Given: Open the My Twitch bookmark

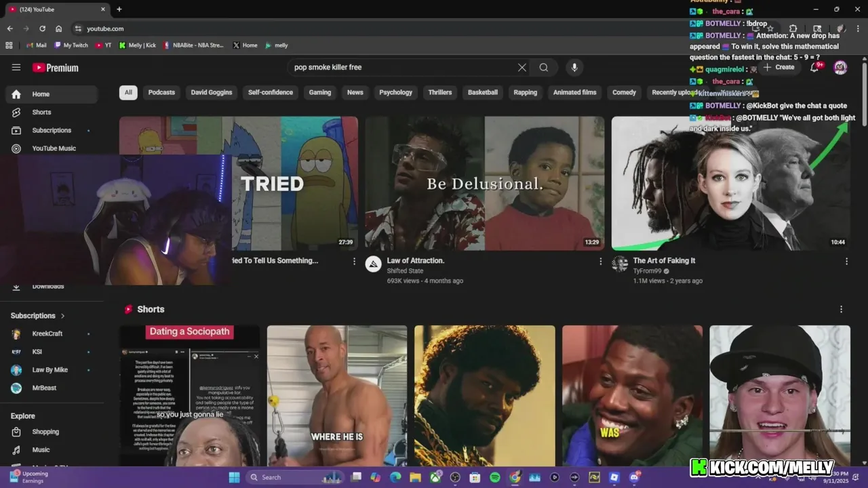Looking at the screenshot, I should click(x=71, y=45).
